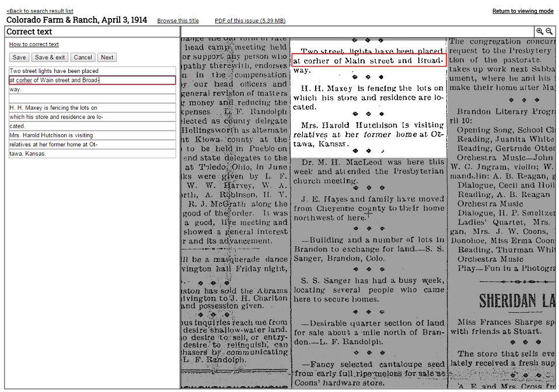Image resolution: width=559 pixels, height=392 pixels.
Task: Return to viewing mode
Action: tap(523, 11)
